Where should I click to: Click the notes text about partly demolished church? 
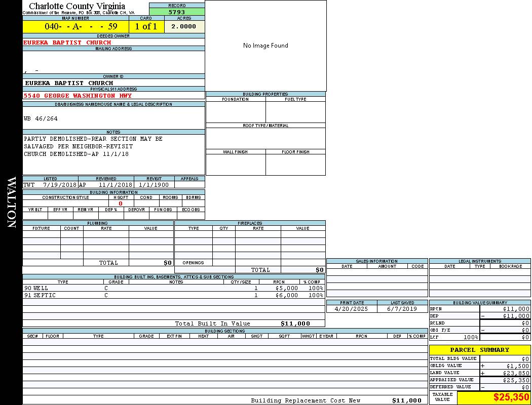[93, 146]
